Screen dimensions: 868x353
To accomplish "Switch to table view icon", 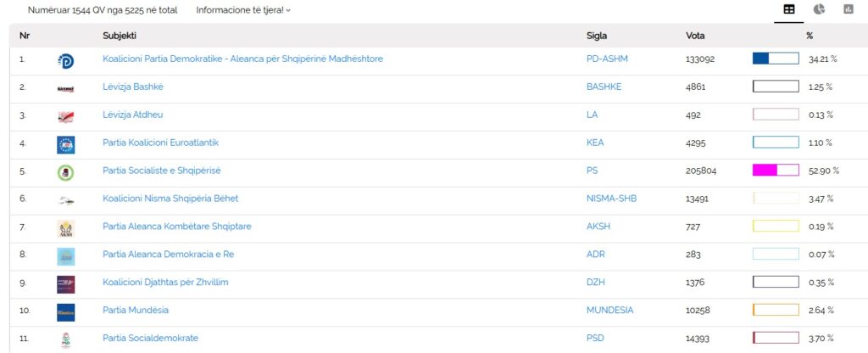I will (x=789, y=9).
